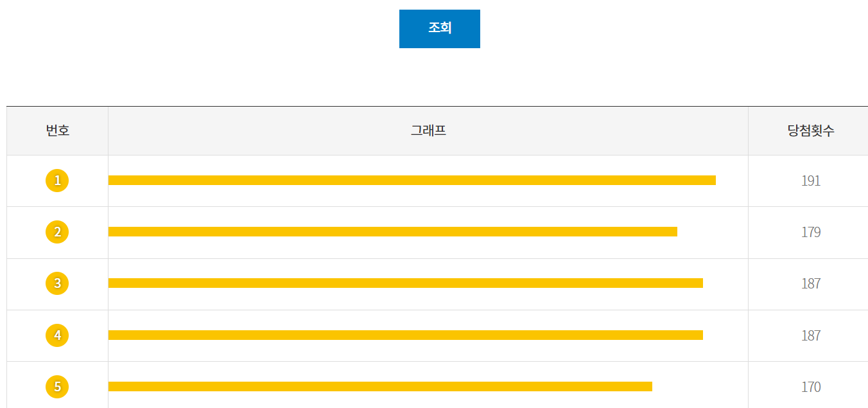
Task: Click the yellow bar beside number 2
Action: pyautogui.click(x=392, y=231)
